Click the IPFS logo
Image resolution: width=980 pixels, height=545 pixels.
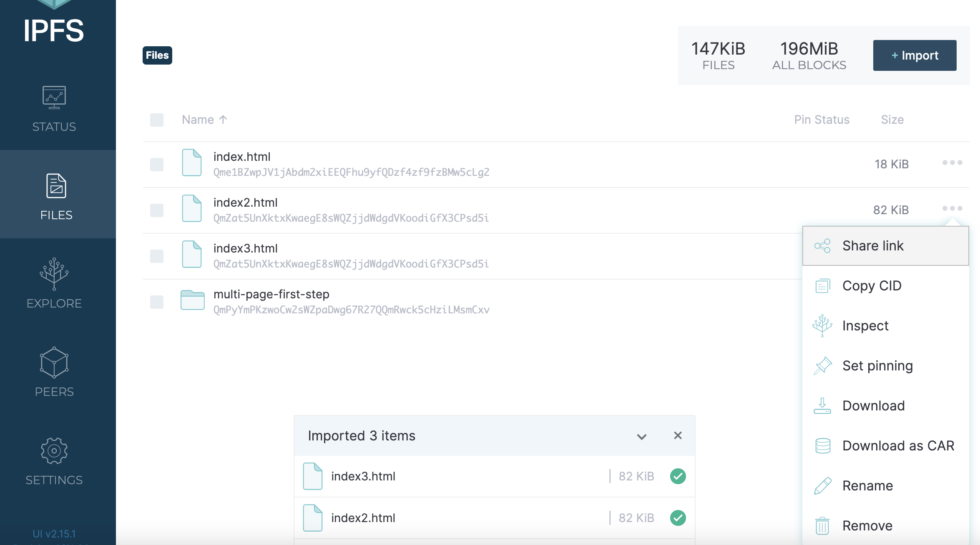[53, 30]
